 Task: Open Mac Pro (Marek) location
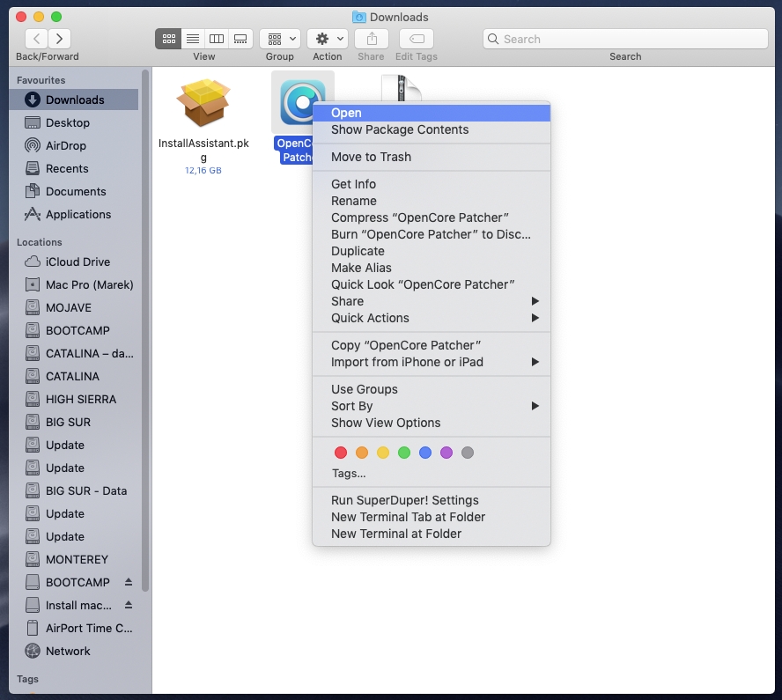pos(74,284)
